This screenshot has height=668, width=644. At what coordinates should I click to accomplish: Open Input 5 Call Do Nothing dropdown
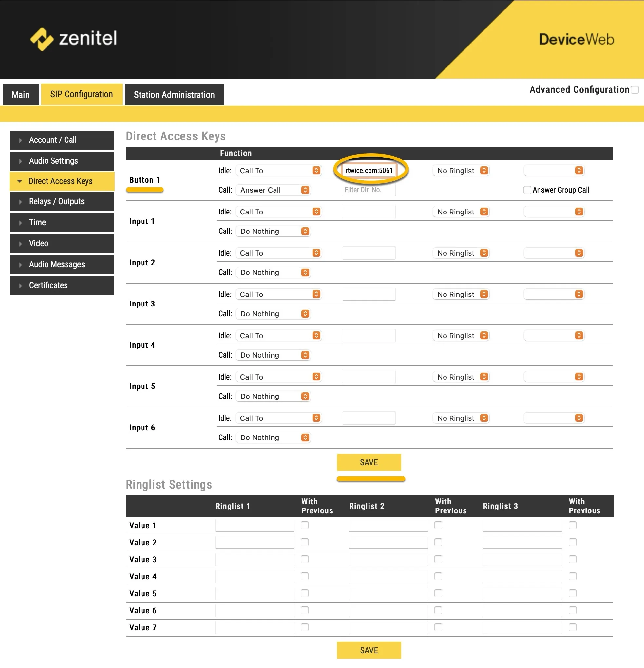273,396
